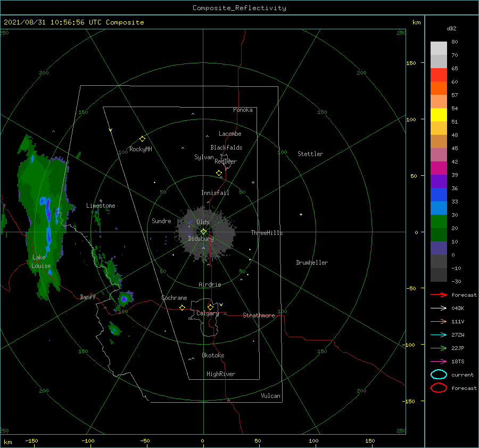Click the white plus marker north of Drumheller
The image size is (479, 448).
[301, 214]
